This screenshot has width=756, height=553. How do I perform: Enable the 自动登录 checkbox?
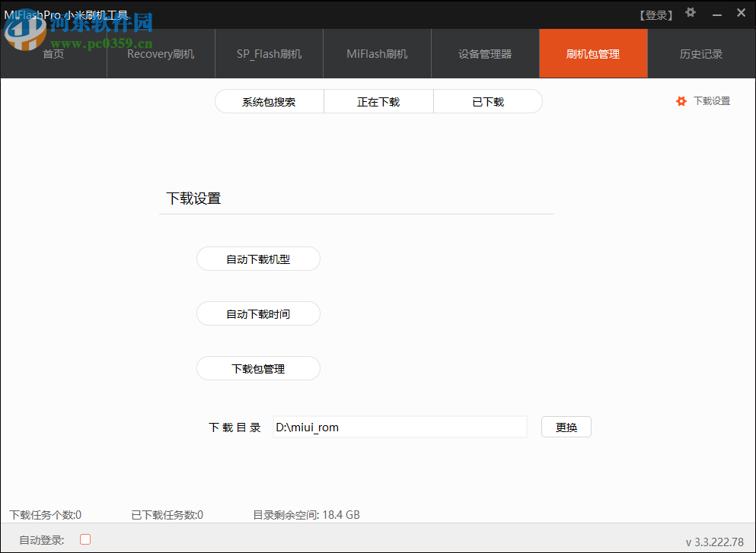[x=85, y=539]
